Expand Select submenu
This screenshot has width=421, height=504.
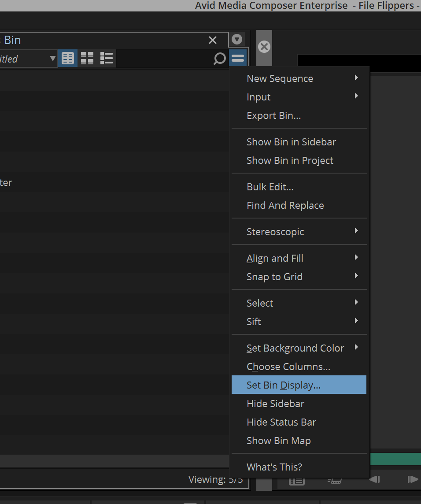[x=299, y=304]
